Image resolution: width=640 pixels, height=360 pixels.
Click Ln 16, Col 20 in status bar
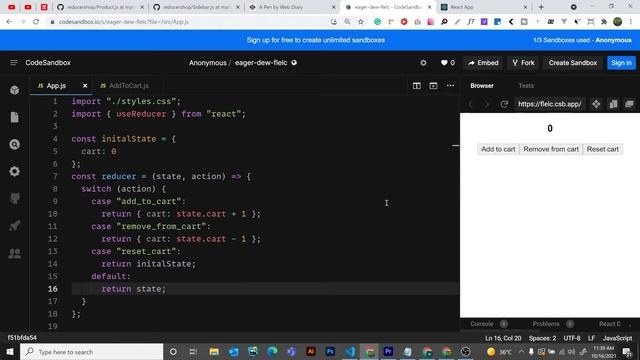503,338
